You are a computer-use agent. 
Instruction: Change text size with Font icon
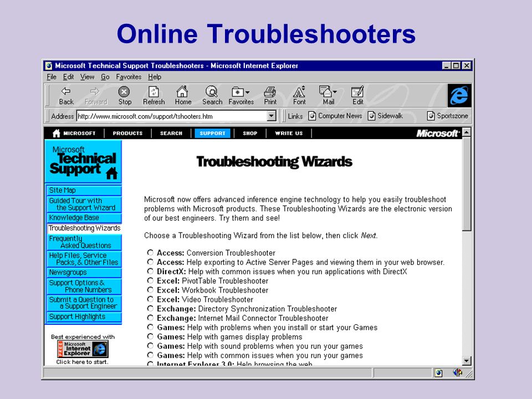tap(299, 91)
